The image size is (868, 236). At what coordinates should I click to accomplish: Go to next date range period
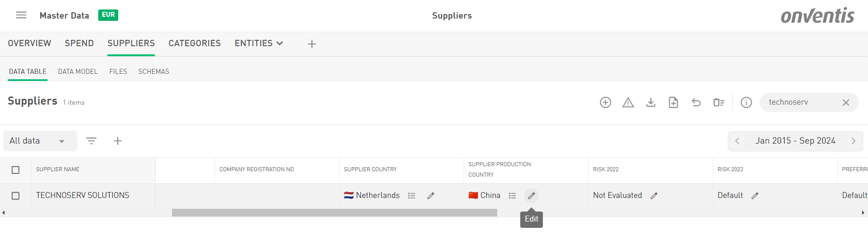coord(854,141)
